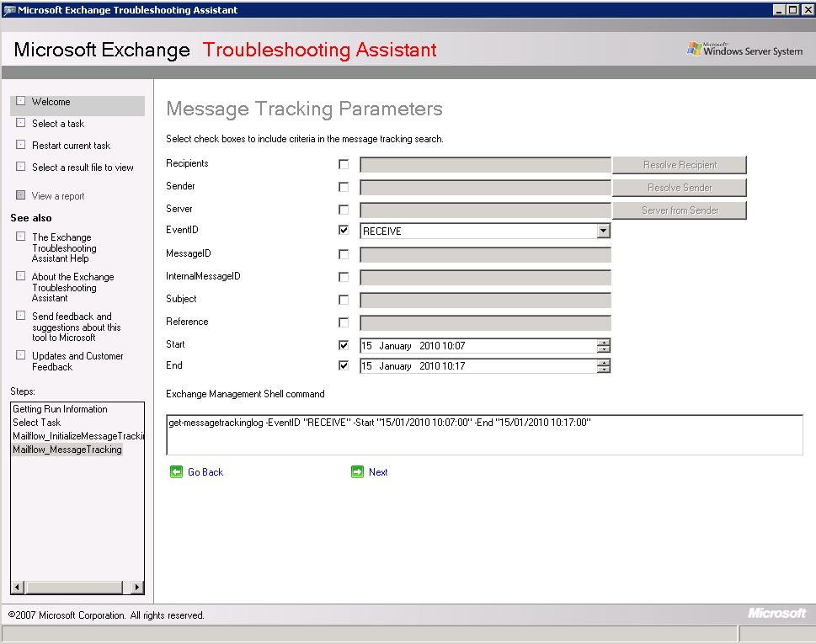Click the Windows Server System logo
The height and width of the screenshot is (644, 816).
[x=745, y=50]
